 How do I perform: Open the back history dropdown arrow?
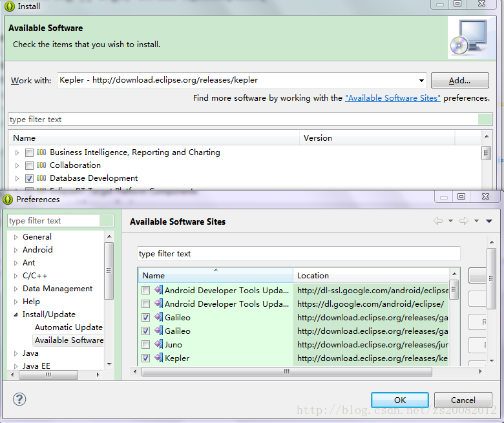tap(450, 221)
